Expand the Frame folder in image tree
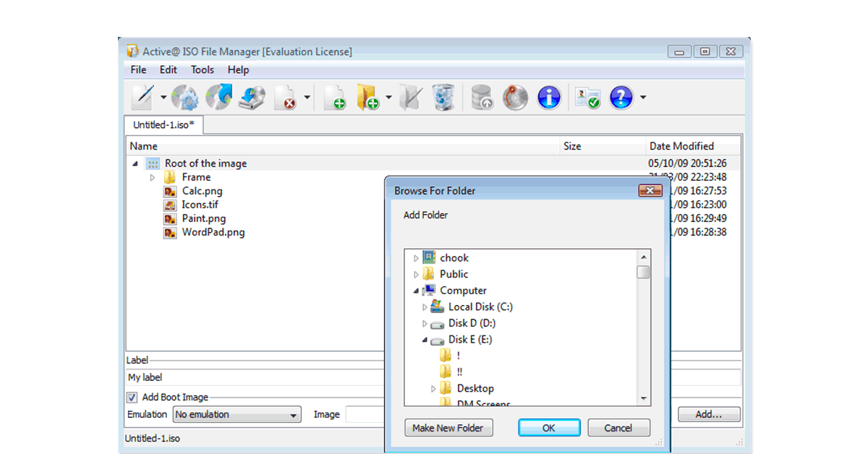868x454 pixels. [153, 177]
